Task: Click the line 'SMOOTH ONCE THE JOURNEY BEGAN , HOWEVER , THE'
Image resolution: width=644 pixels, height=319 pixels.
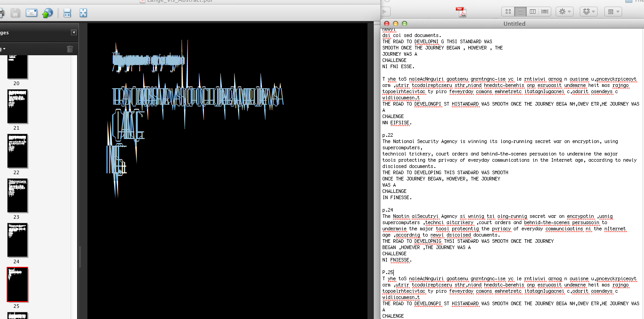Action: 442,48
